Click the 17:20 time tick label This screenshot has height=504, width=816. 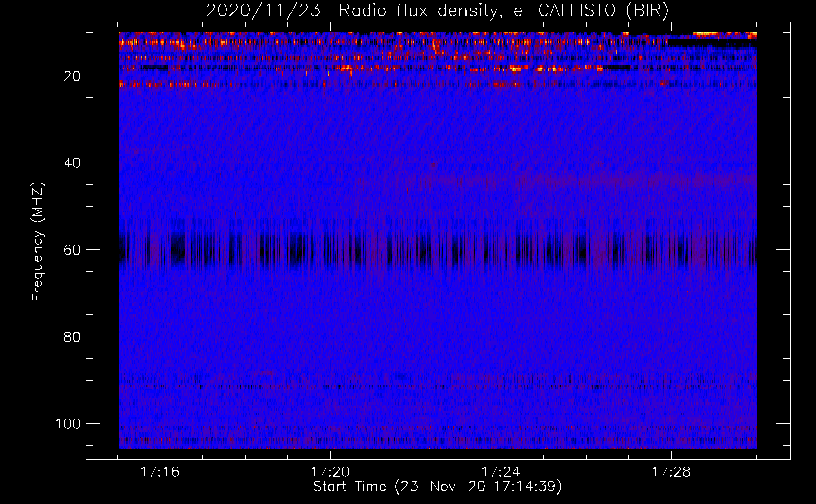330,472
